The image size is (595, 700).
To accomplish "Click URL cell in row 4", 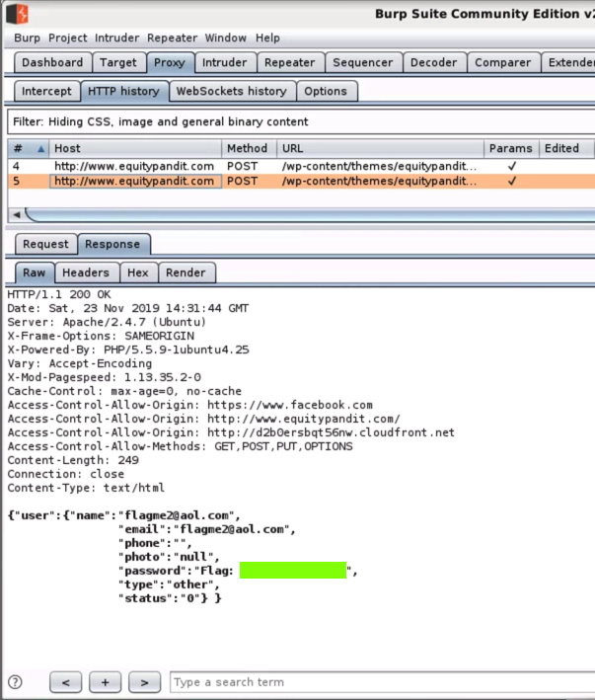I will 379,166.
